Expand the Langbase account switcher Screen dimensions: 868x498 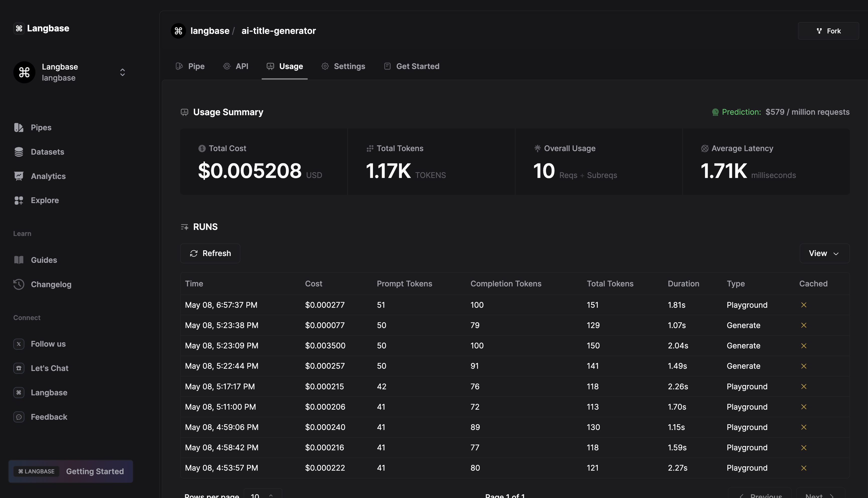point(122,72)
